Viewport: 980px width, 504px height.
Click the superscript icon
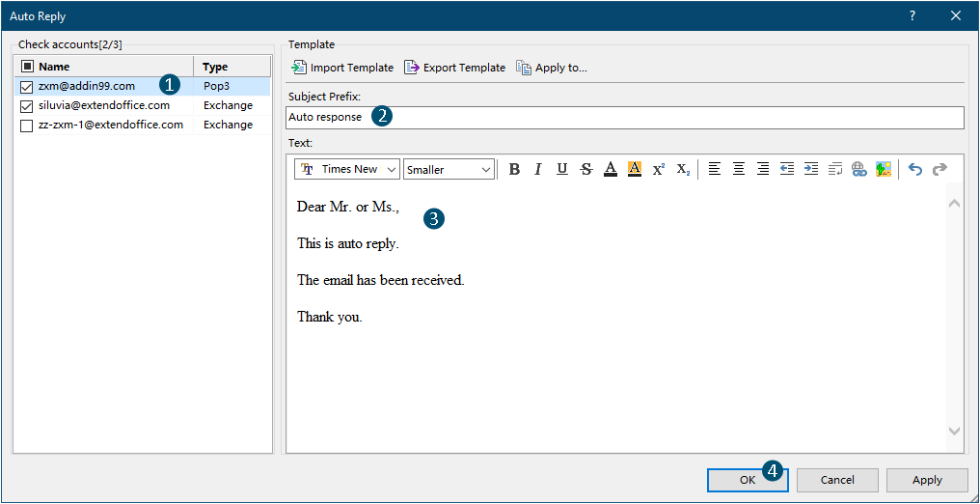[x=659, y=169]
